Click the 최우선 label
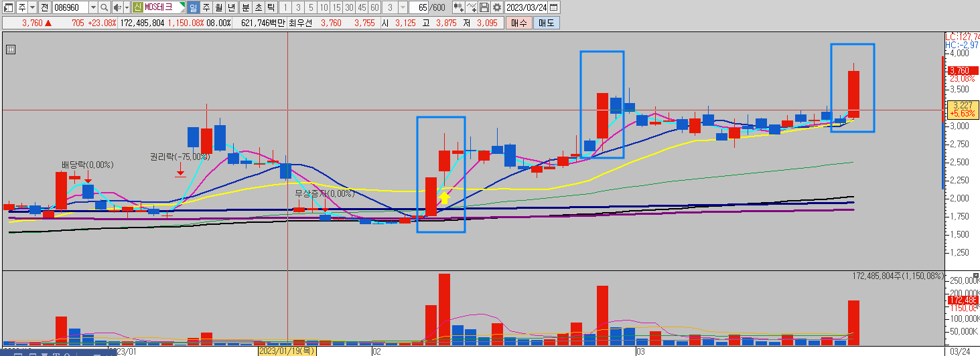 300,23
